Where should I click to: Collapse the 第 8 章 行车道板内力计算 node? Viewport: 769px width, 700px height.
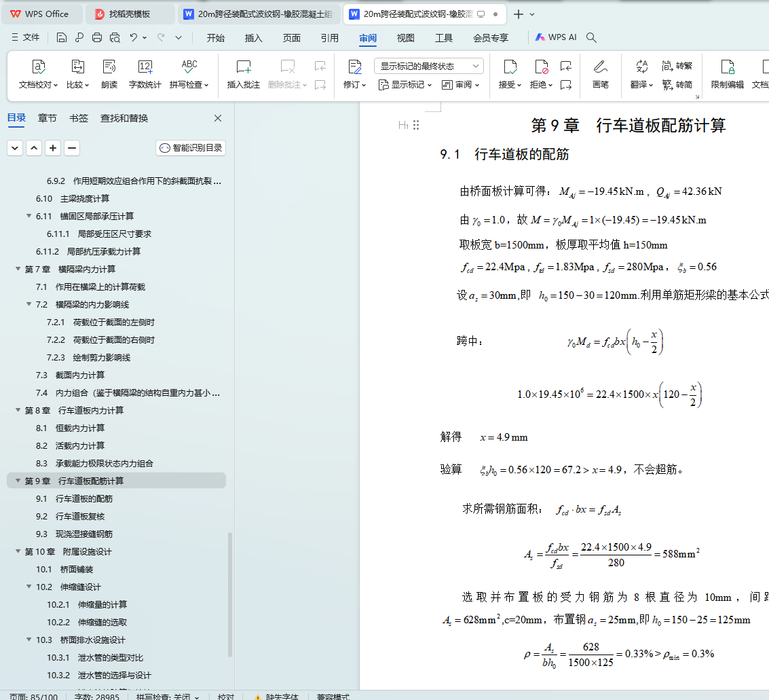pyautogui.click(x=18, y=410)
